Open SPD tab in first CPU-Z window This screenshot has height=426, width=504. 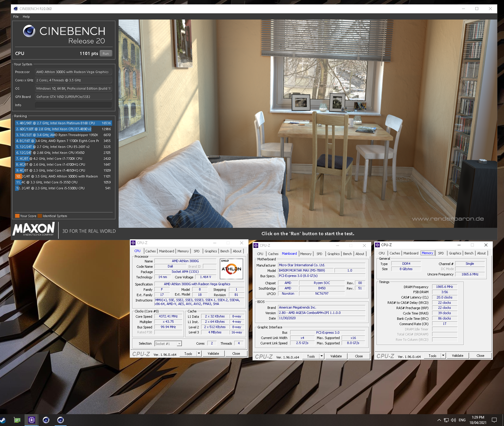(x=197, y=251)
